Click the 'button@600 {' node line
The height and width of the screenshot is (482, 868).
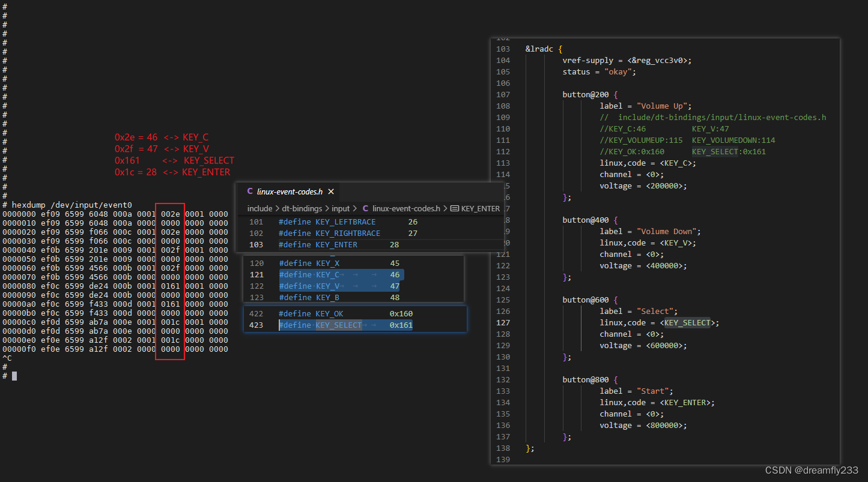click(590, 300)
